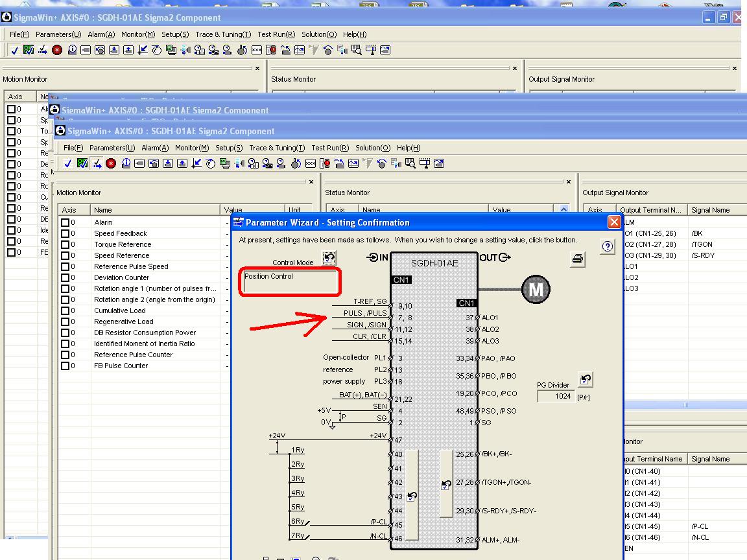Check the FB Pulse Counter checkbox
The image size is (747, 560).
point(65,366)
